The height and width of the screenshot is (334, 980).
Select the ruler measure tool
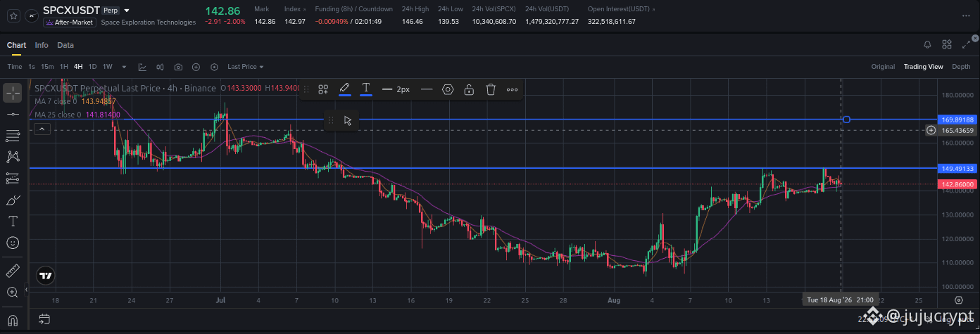pyautogui.click(x=13, y=271)
